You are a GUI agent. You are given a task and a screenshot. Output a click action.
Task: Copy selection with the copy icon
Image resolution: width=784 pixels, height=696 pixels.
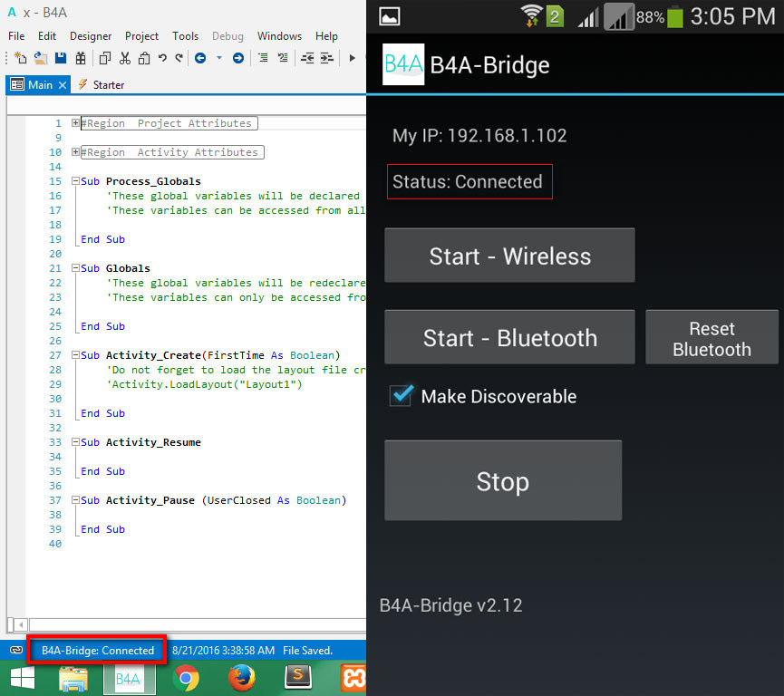tap(105, 58)
